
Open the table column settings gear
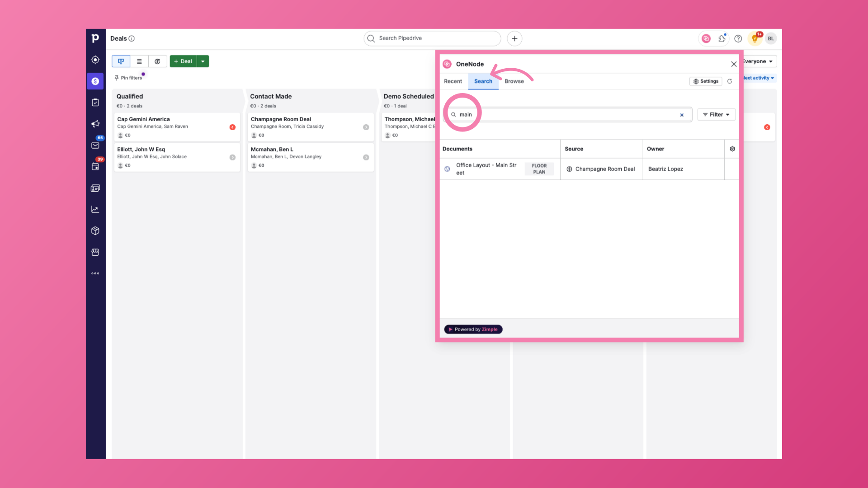(x=732, y=149)
